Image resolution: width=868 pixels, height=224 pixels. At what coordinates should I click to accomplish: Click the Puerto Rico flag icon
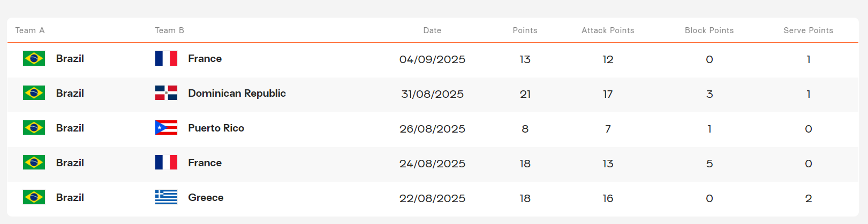coord(166,128)
